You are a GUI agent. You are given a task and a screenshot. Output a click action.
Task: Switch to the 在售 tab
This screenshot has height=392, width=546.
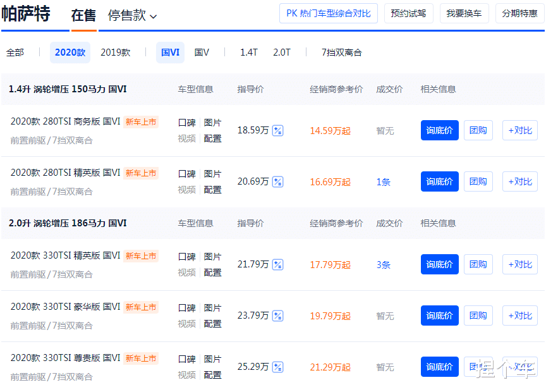point(83,15)
